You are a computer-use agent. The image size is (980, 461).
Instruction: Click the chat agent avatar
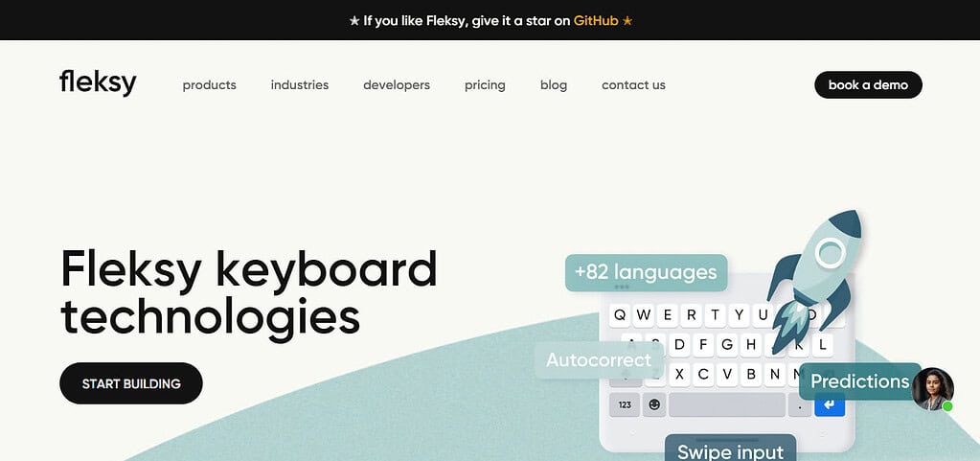[932, 389]
